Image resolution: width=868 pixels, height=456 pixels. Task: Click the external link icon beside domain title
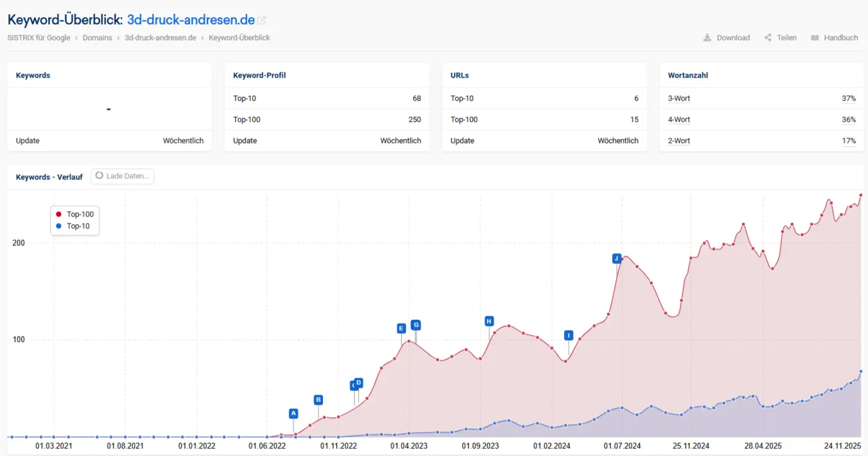tap(262, 21)
